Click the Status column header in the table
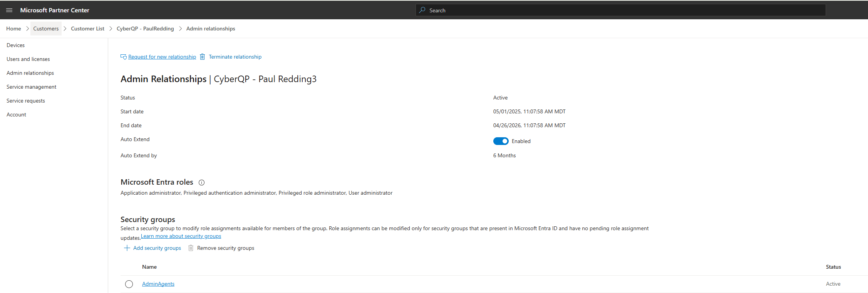The height and width of the screenshot is (293, 868). tap(833, 267)
